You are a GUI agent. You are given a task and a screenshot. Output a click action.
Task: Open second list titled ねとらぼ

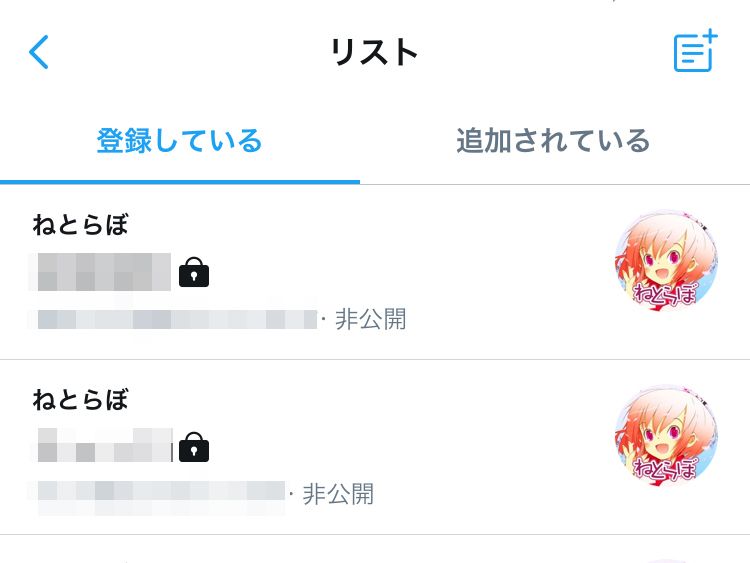tap(81, 400)
